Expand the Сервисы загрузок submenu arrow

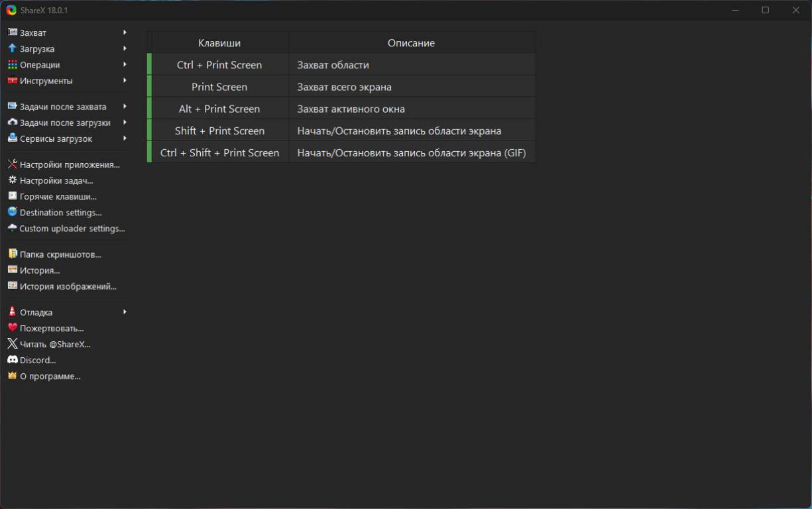pos(125,139)
